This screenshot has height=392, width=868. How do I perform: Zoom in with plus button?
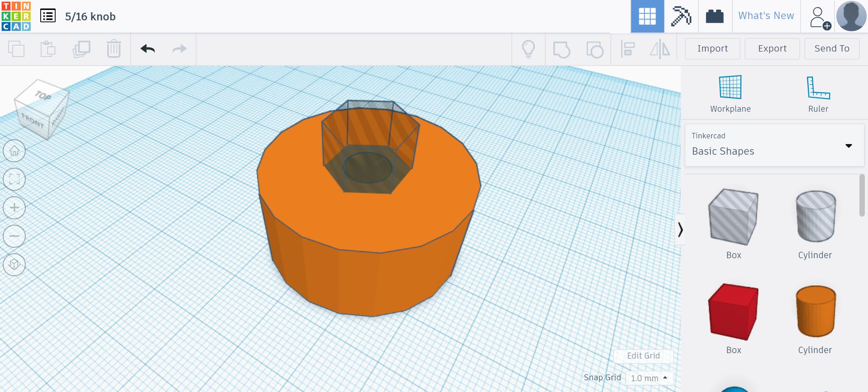click(14, 208)
